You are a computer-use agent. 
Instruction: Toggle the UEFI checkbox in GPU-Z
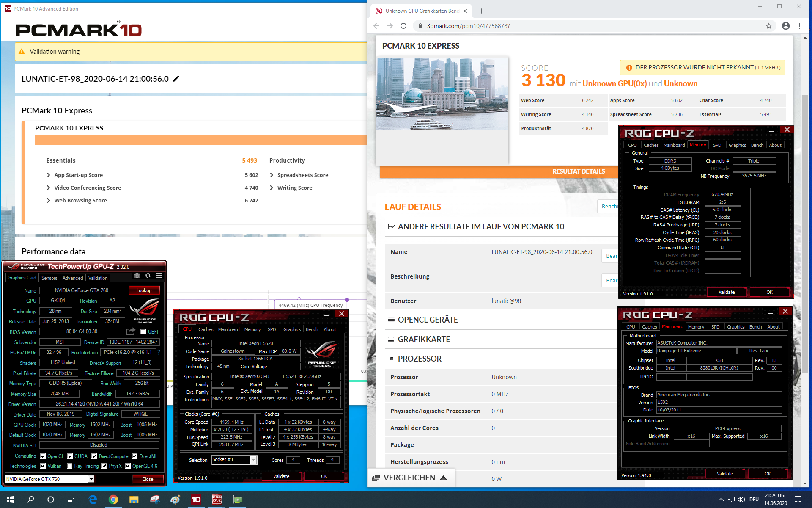(143, 331)
